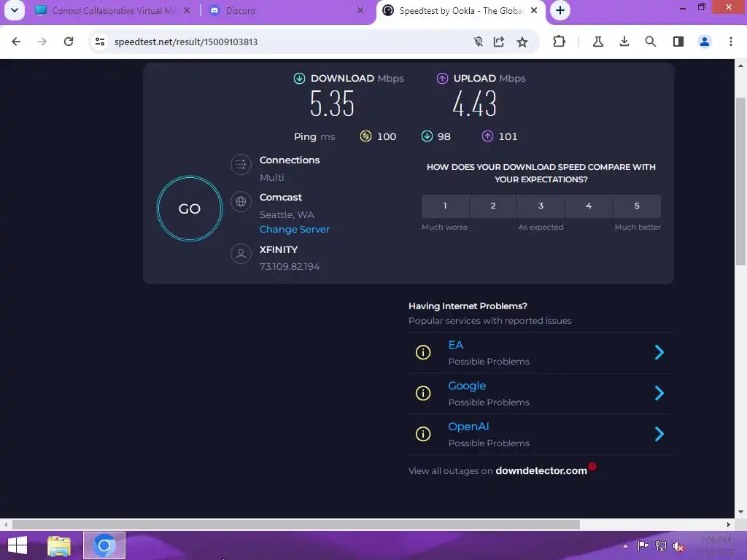Click the Chrome taskbar icon
Screen dimensions: 747x560
coord(104,545)
